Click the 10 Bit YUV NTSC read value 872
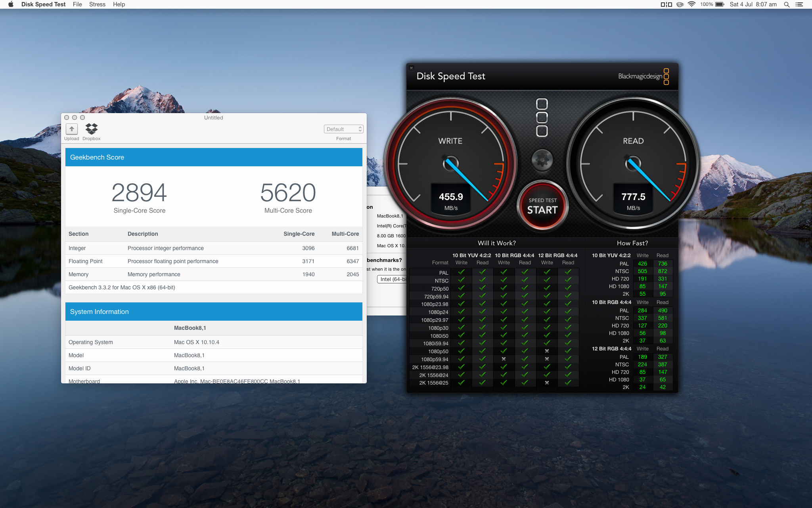 663,271
